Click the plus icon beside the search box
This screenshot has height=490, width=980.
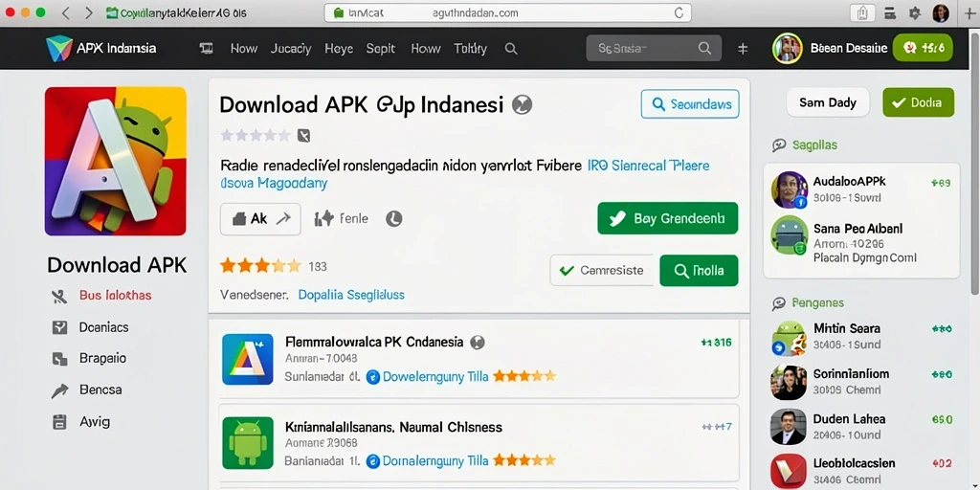743,49
